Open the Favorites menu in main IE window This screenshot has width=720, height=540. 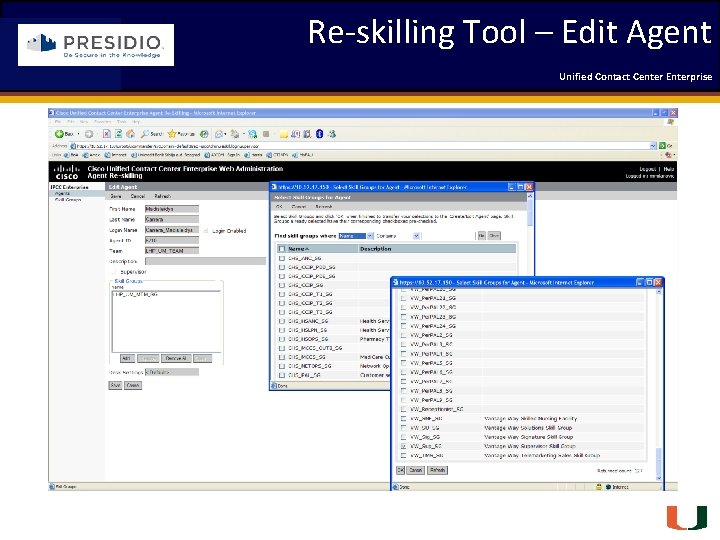pyautogui.click(x=103, y=122)
